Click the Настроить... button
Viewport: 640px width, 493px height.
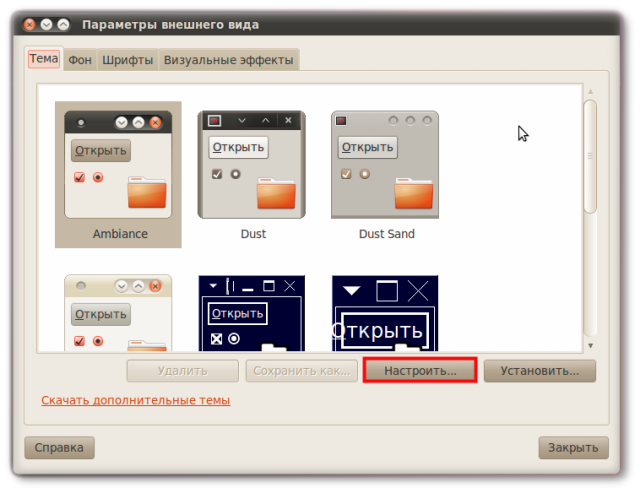point(420,370)
